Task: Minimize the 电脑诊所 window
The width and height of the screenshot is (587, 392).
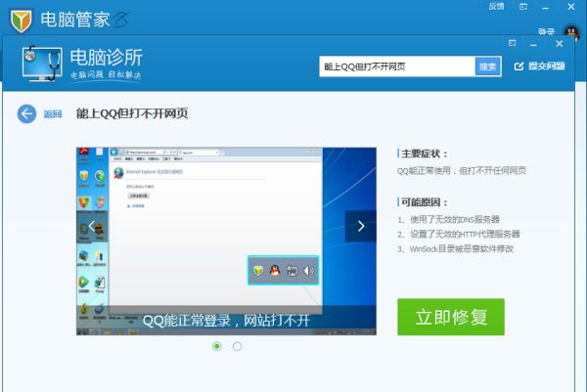Action: (534, 44)
